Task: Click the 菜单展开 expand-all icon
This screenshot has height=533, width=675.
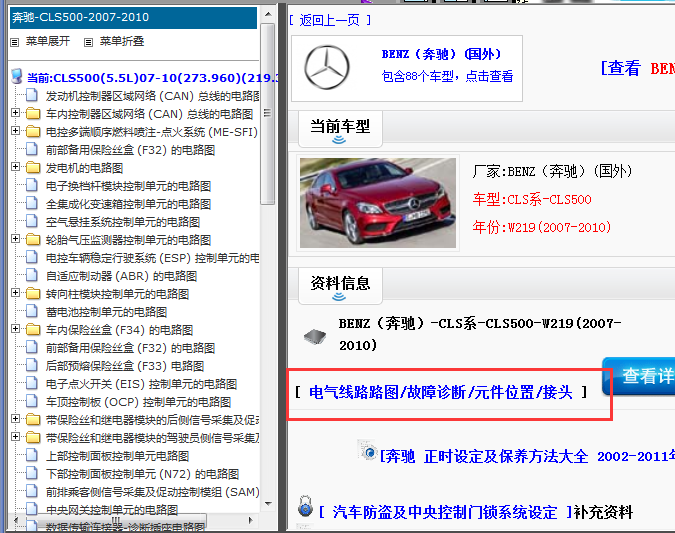Action: (15, 42)
